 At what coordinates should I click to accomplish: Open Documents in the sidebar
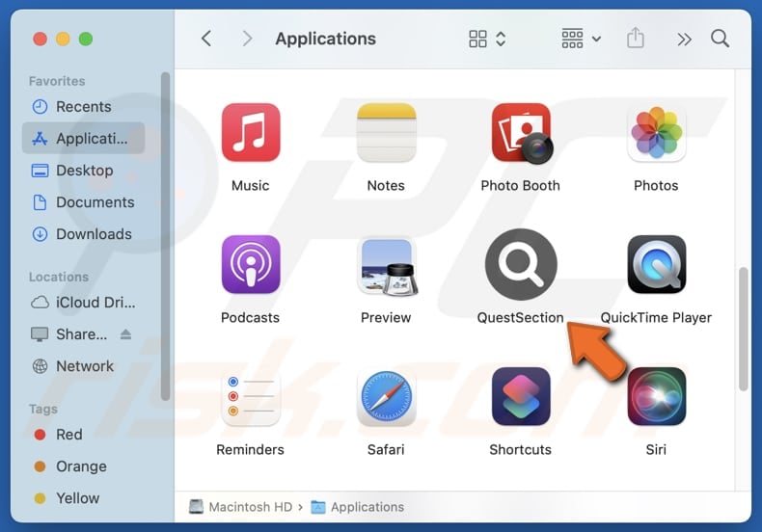84,202
